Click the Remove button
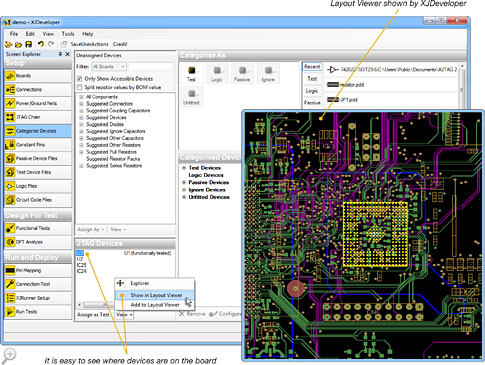This screenshot has height=365, width=485. coord(192,314)
